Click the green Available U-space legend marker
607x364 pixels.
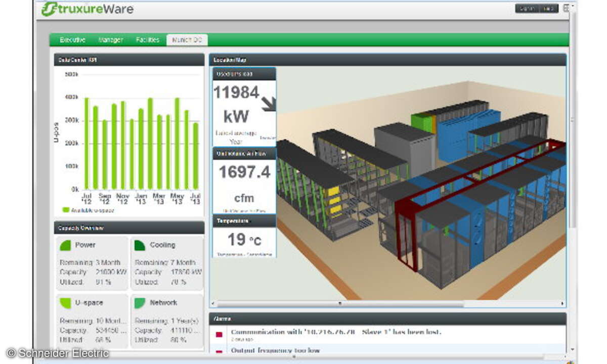click(66, 210)
